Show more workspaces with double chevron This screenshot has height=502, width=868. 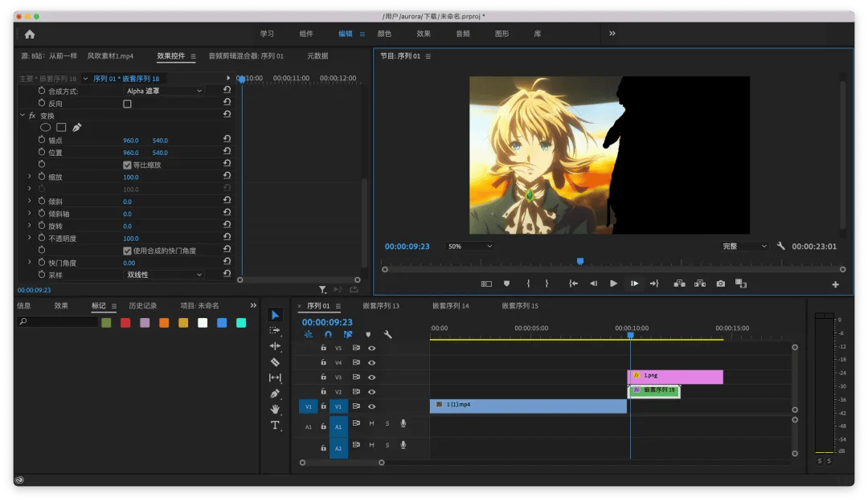click(x=612, y=33)
